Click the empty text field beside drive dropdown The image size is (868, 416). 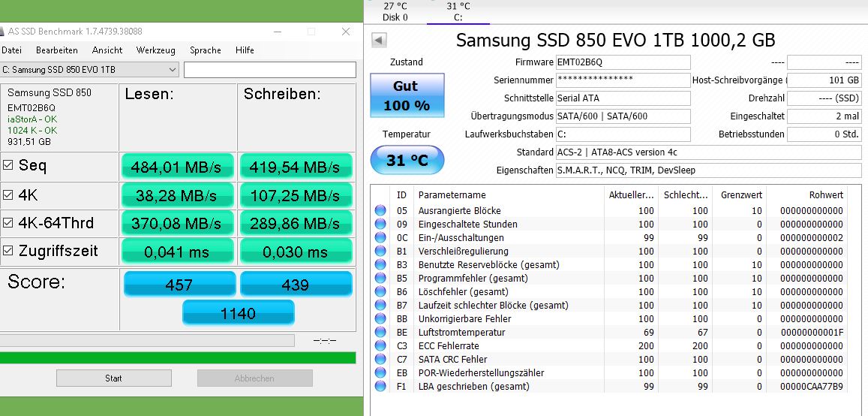click(270, 70)
